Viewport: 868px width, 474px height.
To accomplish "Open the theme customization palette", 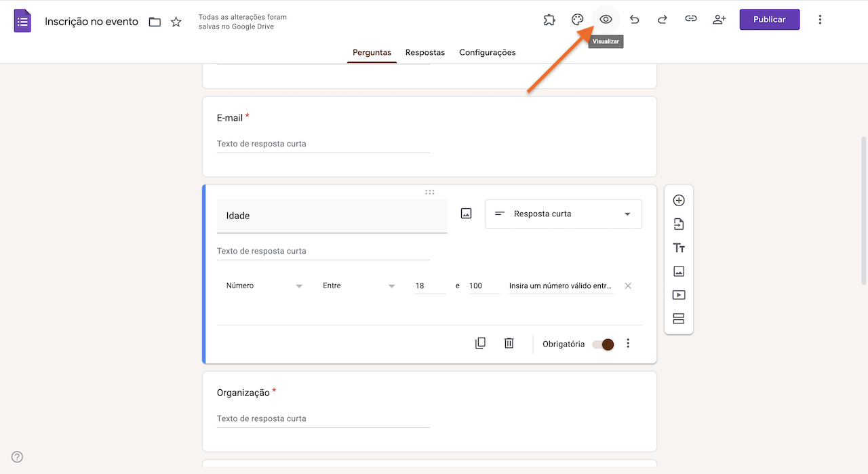I will [577, 19].
